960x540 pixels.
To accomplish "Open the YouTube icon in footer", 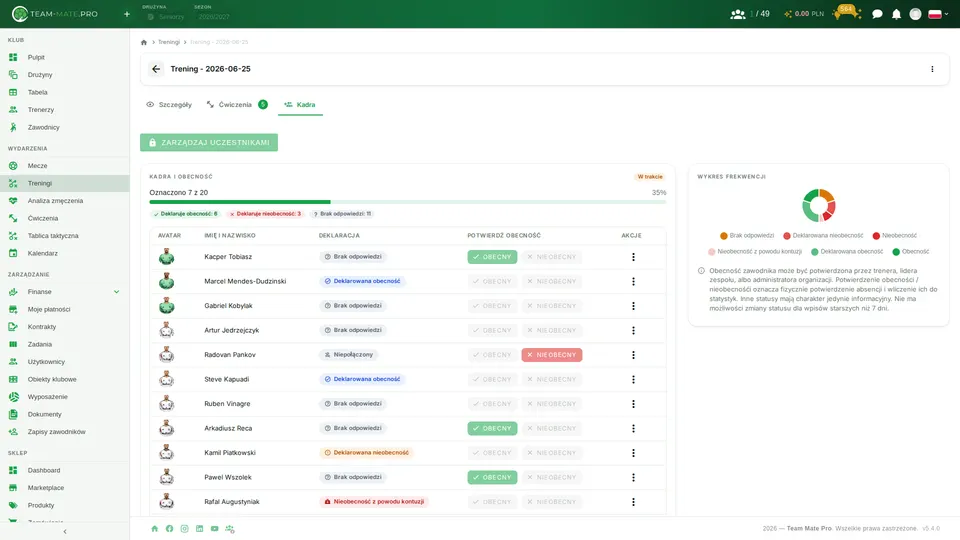I will point(214,528).
